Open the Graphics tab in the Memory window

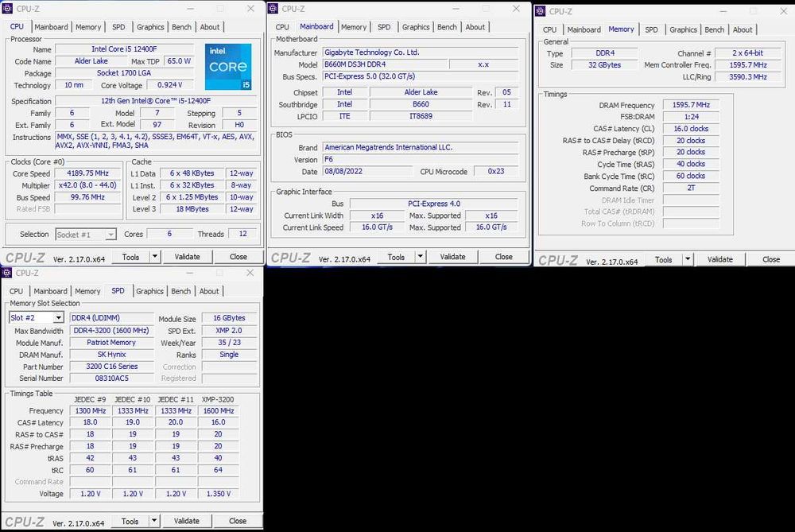[683, 30]
